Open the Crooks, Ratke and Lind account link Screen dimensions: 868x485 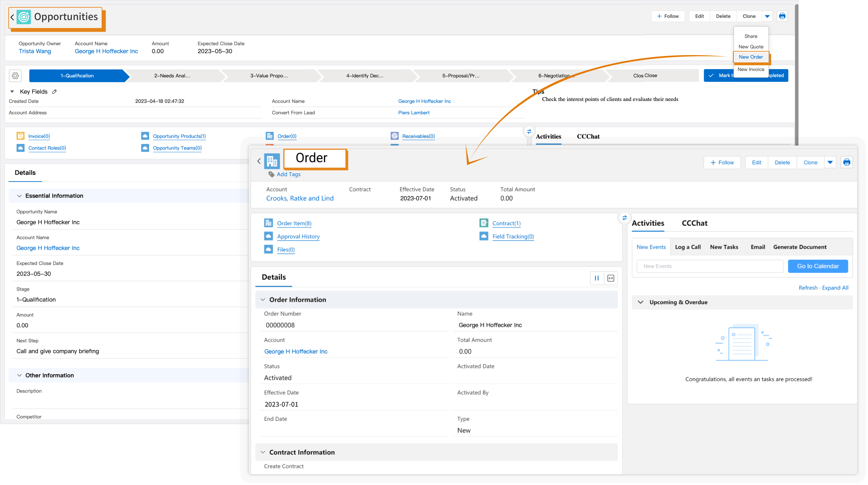[300, 198]
